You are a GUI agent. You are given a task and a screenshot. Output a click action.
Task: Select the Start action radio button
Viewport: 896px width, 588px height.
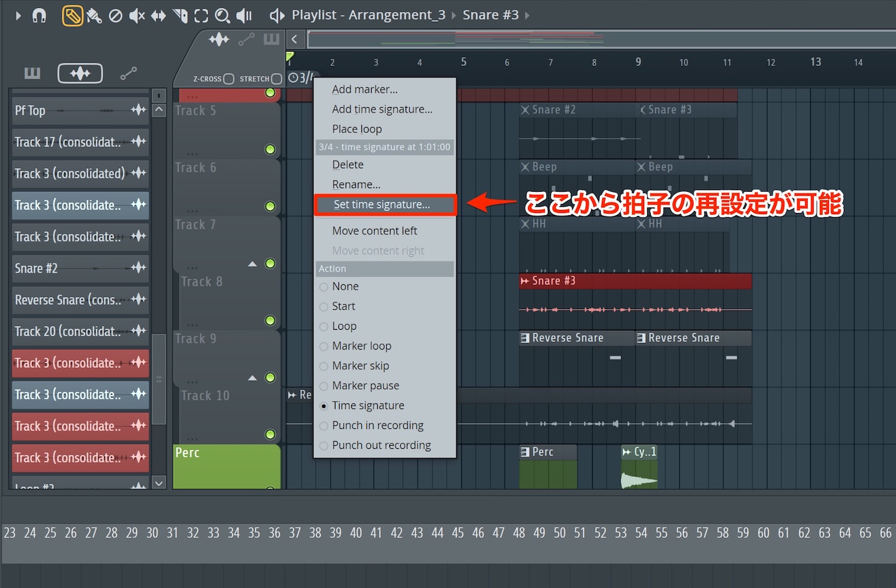point(324,307)
